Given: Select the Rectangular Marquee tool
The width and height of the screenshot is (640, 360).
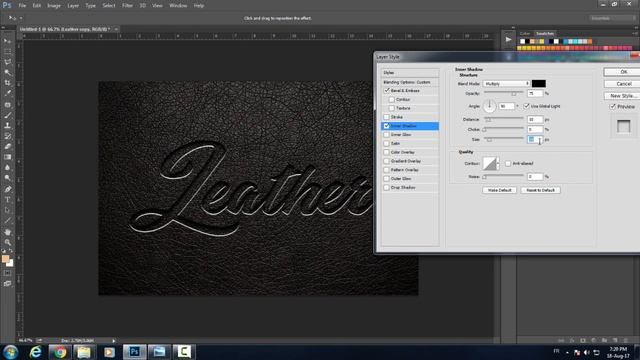Looking at the screenshot, I should 7,51.
